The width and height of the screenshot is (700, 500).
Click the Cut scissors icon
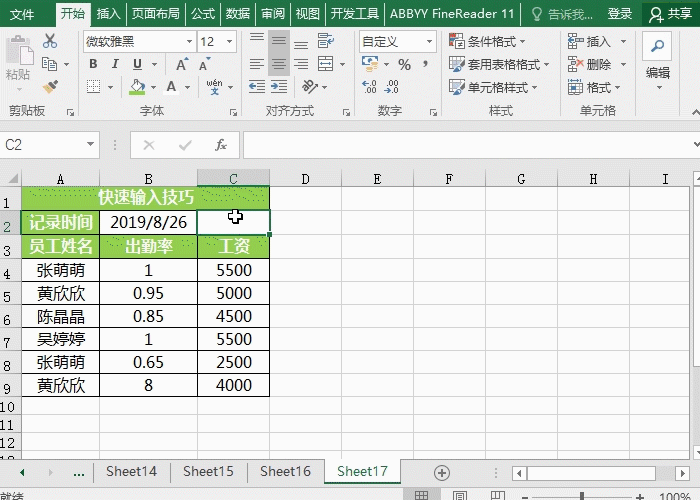point(50,41)
